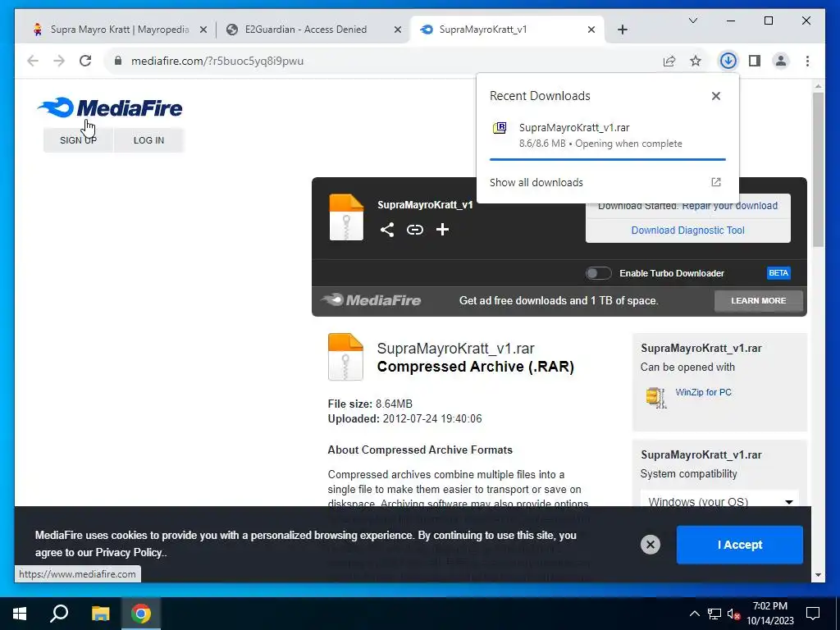Open the Chrome profile avatar

pos(781,61)
